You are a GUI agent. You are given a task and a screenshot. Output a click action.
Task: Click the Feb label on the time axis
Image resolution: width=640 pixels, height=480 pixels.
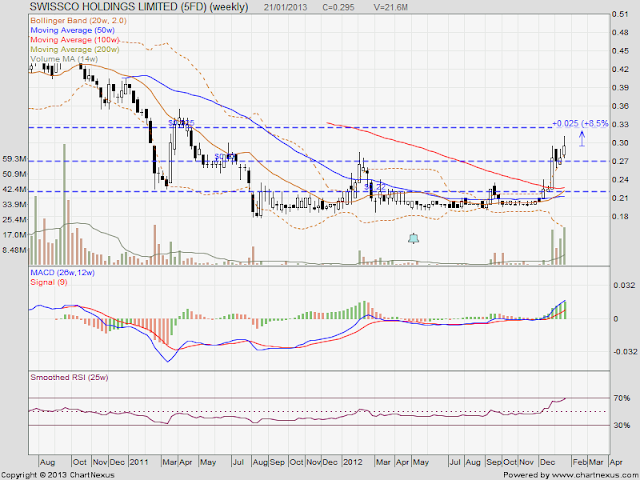pos(579,462)
